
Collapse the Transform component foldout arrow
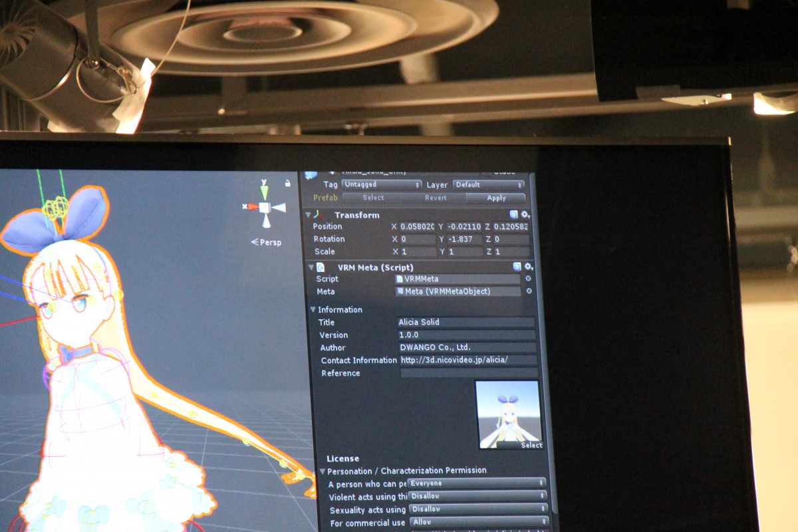coord(308,215)
